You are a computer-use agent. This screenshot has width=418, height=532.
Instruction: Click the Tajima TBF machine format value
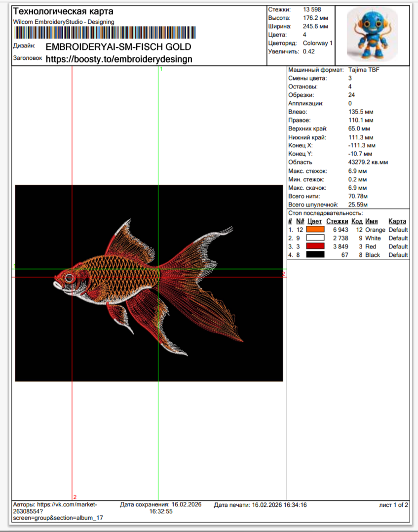click(363, 70)
